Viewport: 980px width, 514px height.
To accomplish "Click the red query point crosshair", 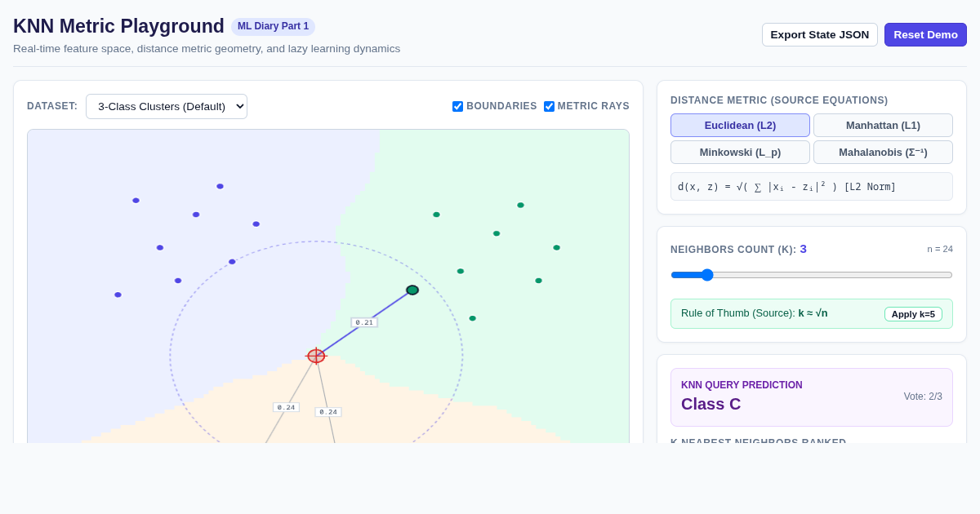I will [316, 356].
